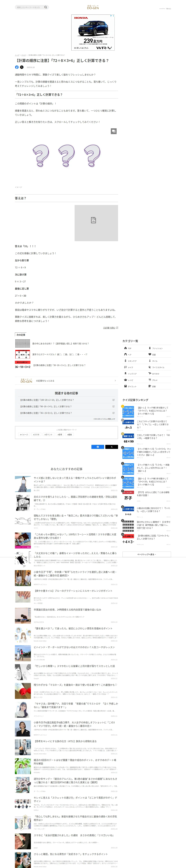Screen dimensions: 186x868
Task: Open the 元記事で読む external link
Action: (x=110, y=328)
